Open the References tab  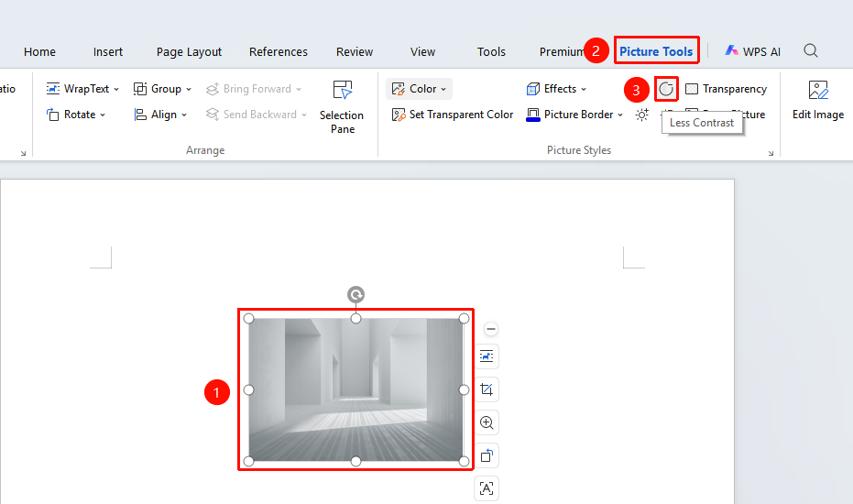[x=278, y=51]
